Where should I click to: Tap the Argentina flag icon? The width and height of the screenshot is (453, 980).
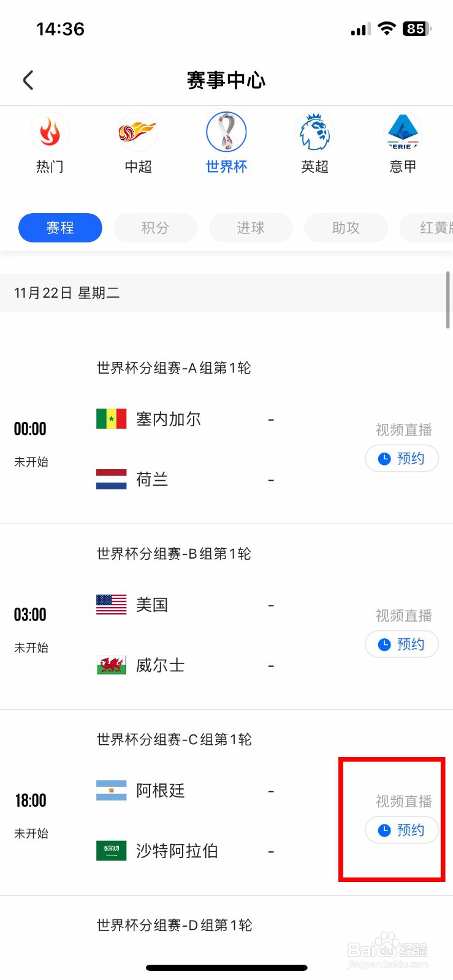(112, 791)
